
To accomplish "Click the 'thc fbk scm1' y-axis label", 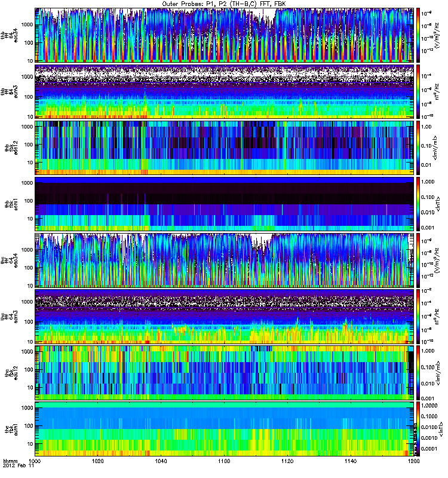I will point(11,429).
